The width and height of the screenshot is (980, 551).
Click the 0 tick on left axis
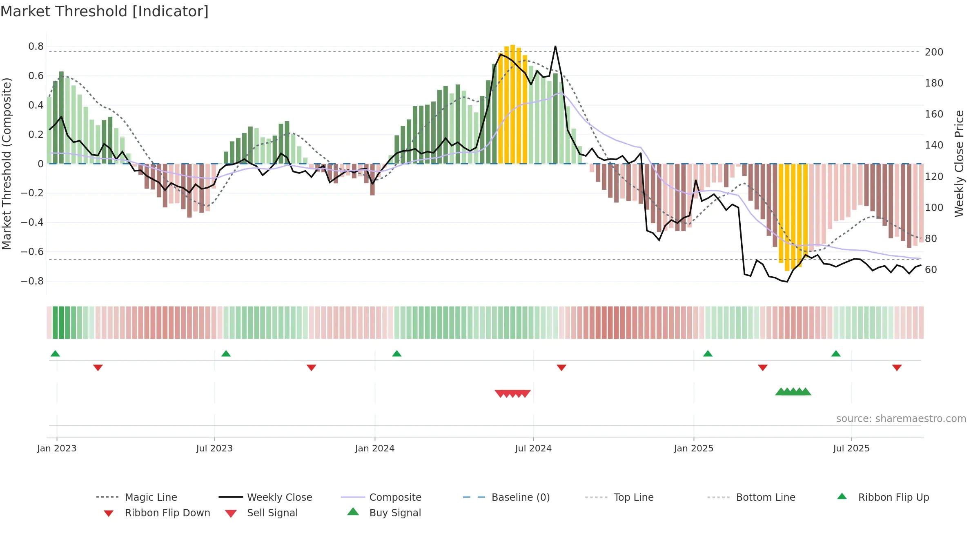click(40, 164)
